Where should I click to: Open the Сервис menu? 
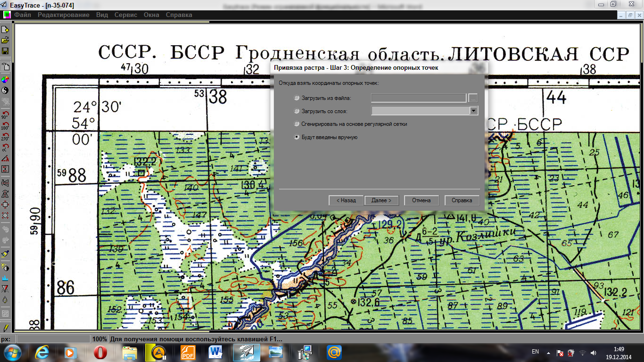(x=126, y=15)
